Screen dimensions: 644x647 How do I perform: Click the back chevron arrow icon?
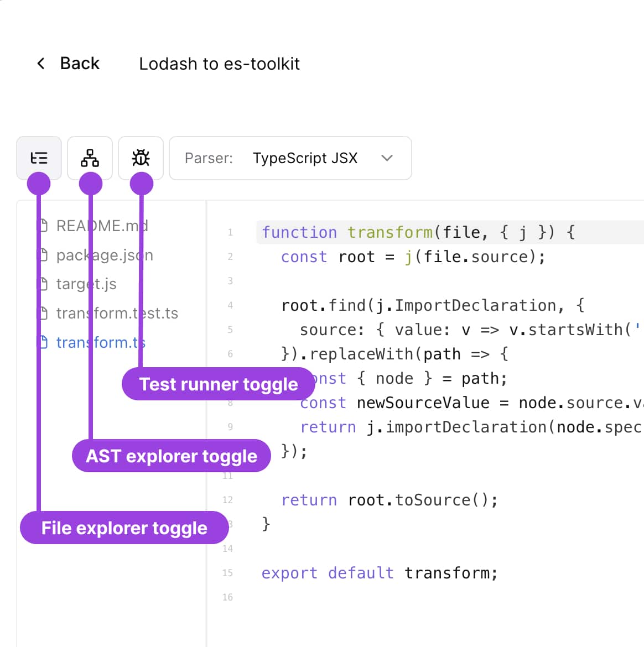41,64
